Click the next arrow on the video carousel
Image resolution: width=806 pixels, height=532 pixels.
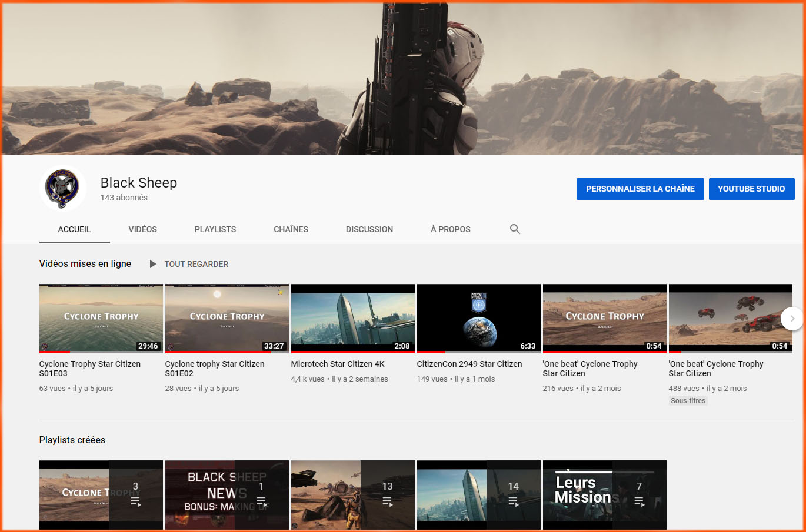coord(792,319)
